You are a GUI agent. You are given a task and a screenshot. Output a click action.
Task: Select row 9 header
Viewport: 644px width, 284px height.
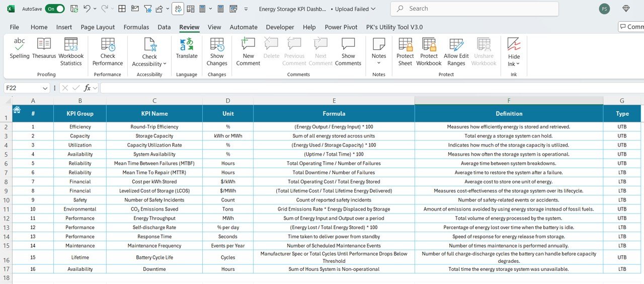[6, 191]
